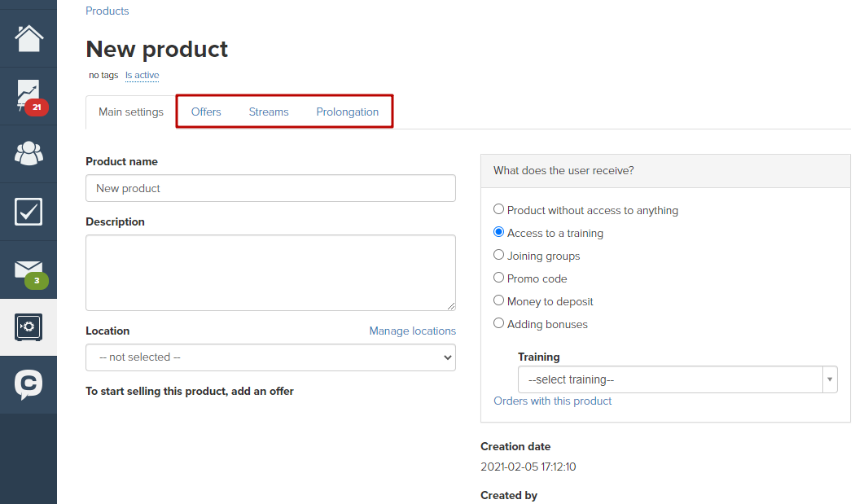Image resolution: width=868 pixels, height=504 pixels.
Task: Open the home icon in sidebar
Action: [28, 39]
